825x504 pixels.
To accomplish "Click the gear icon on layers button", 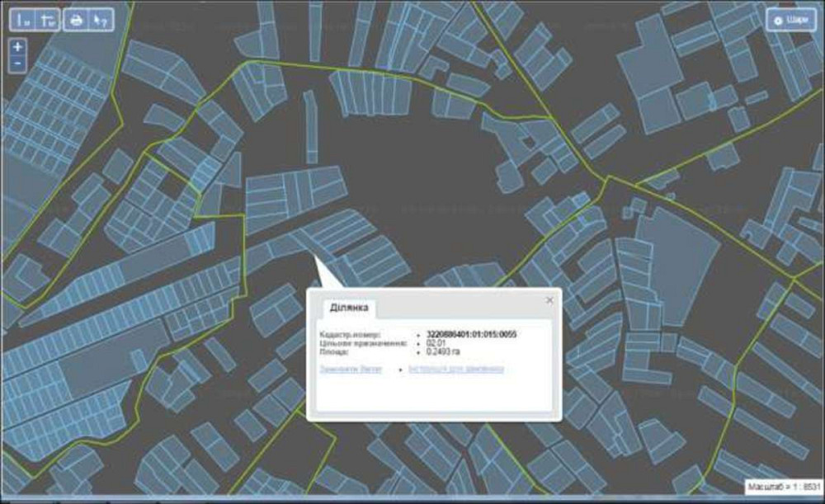I will [778, 20].
